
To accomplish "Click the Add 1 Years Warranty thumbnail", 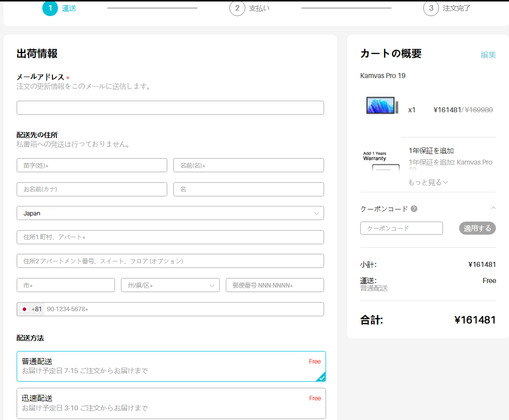I will pos(380,163).
